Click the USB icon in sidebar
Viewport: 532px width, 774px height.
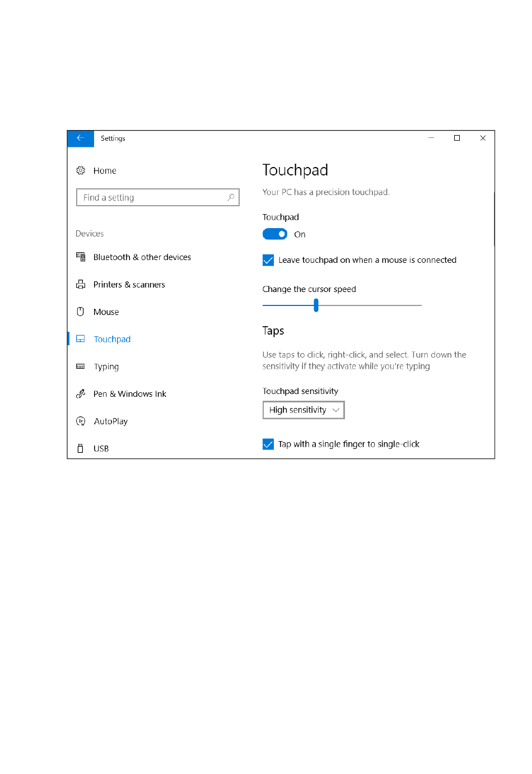[81, 448]
